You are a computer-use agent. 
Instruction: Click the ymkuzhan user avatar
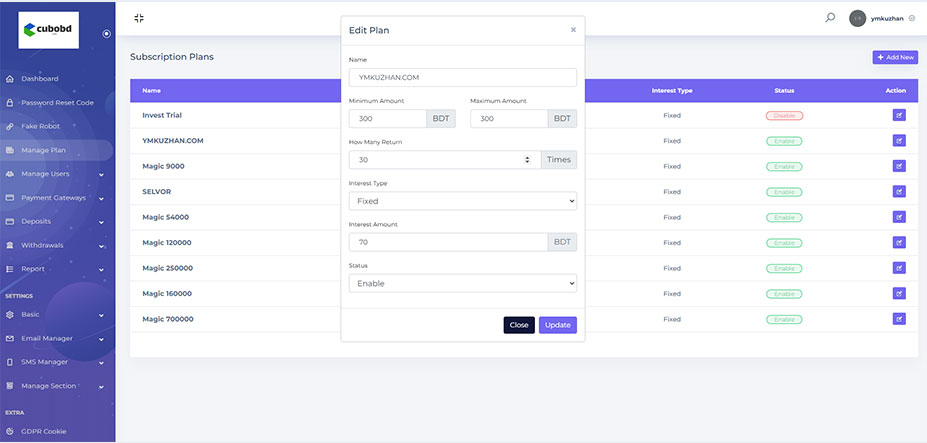(857, 18)
